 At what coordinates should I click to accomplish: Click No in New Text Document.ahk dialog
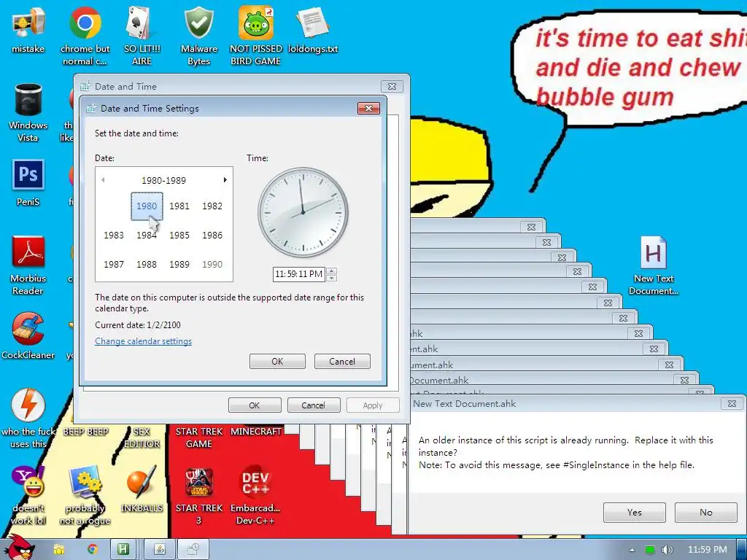tap(706, 513)
